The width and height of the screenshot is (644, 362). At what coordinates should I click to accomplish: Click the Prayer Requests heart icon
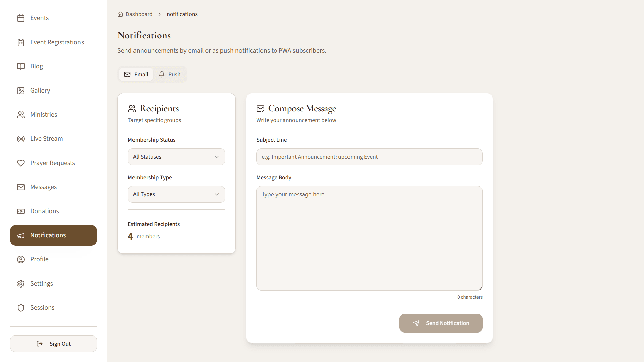point(21,163)
